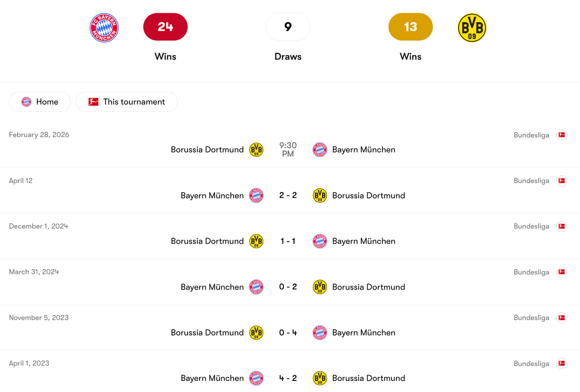Click Bundesliga logo on December 1, 2024 match
The width and height of the screenshot is (580, 392).
pos(562,226)
